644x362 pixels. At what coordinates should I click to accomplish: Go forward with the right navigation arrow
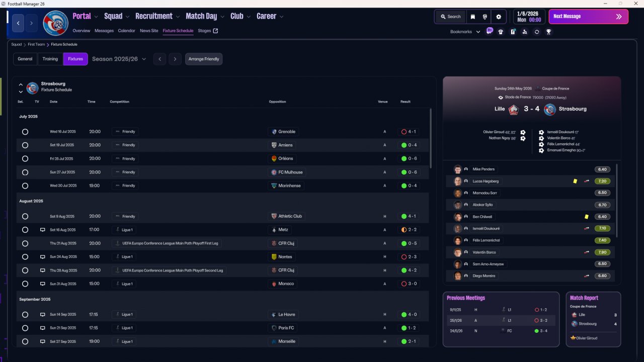31,23
